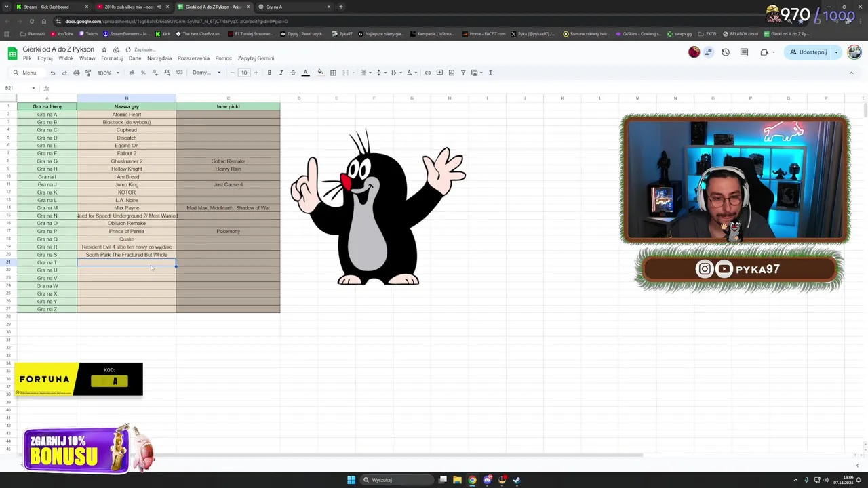This screenshot has height=488, width=868.
Task: Apply currency format with zł icon
Action: tap(131, 73)
